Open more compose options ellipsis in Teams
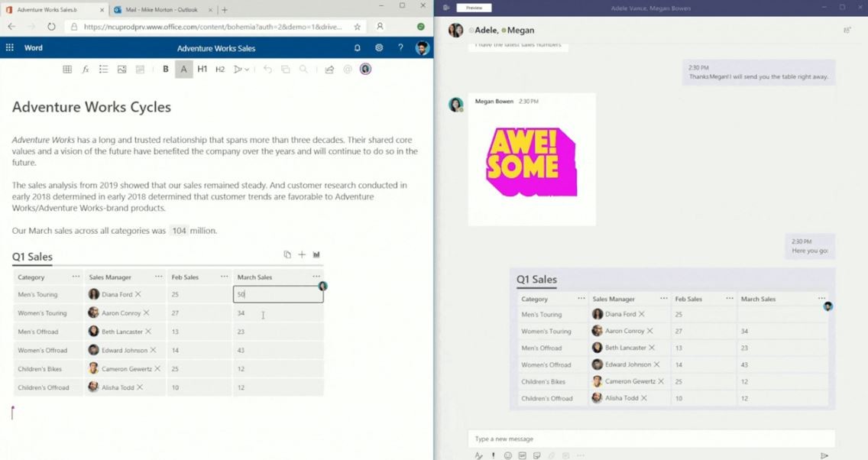This screenshot has height=460, width=868. [580, 455]
